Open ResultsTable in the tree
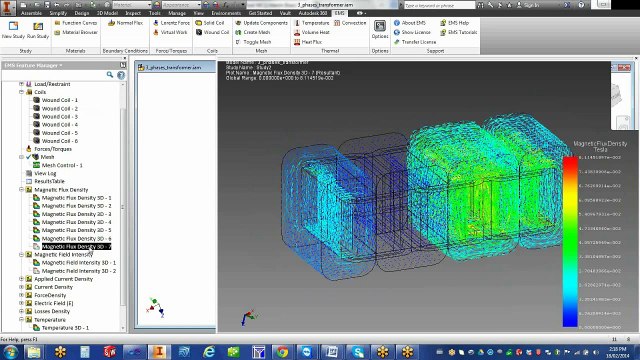 point(49,181)
